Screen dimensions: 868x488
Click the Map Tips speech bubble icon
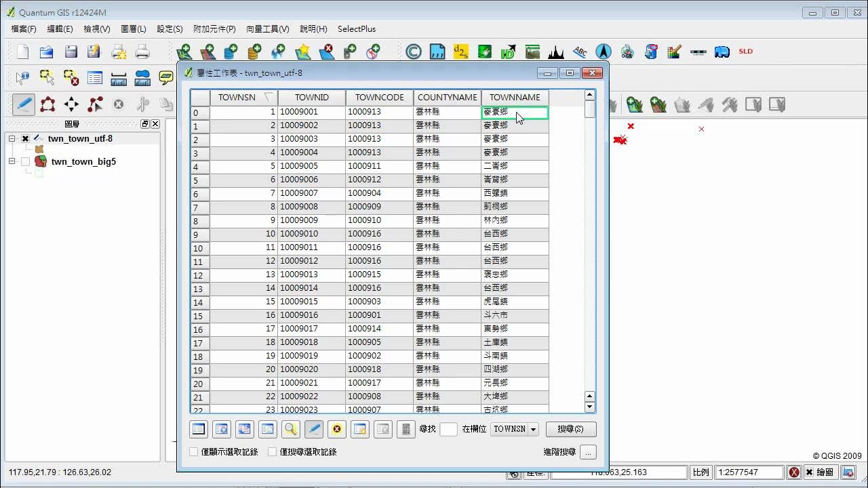point(166,78)
